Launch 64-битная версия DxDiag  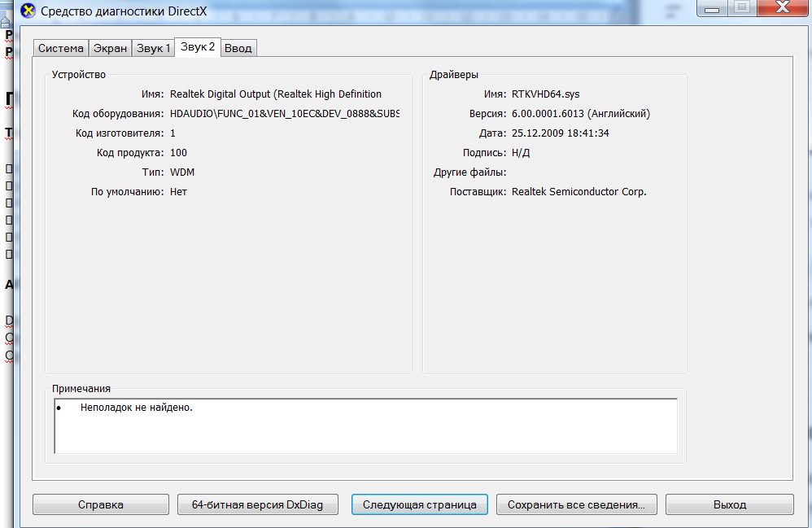[257, 504]
